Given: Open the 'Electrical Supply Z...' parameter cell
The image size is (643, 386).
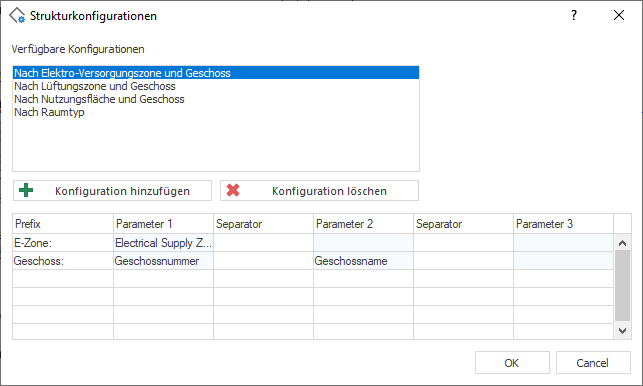Looking at the screenshot, I should pyautogui.click(x=163, y=243).
